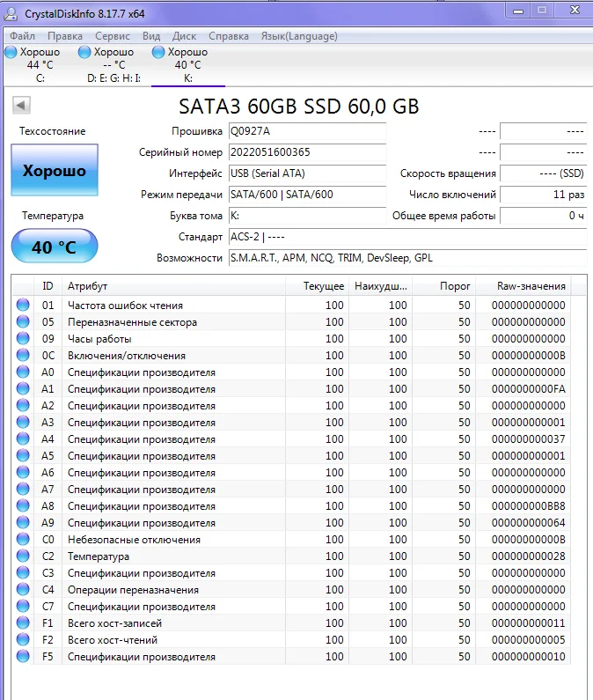The height and width of the screenshot is (700, 593).
Task: Click status icon for attribute A3
Action: coord(23,423)
